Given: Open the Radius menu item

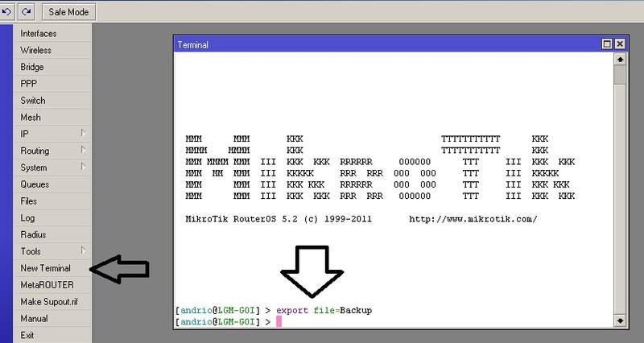Looking at the screenshot, I should (x=52, y=234).
